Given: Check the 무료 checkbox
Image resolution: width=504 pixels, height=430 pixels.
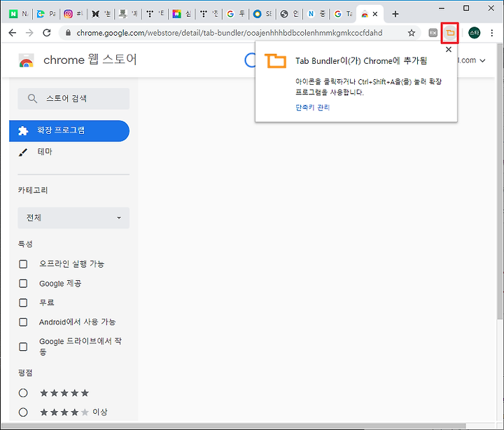Looking at the screenshot, I should click(23, 303).
